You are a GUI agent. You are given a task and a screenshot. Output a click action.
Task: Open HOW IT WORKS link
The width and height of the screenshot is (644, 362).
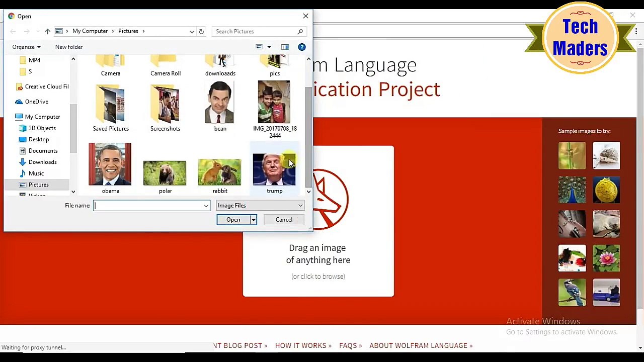coord(303,345)
